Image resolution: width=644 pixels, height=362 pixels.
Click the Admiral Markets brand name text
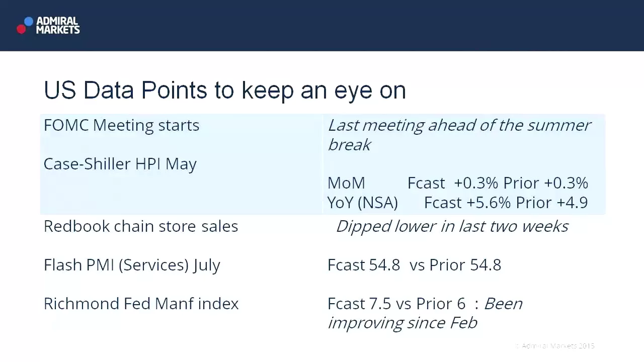[58, 25]
